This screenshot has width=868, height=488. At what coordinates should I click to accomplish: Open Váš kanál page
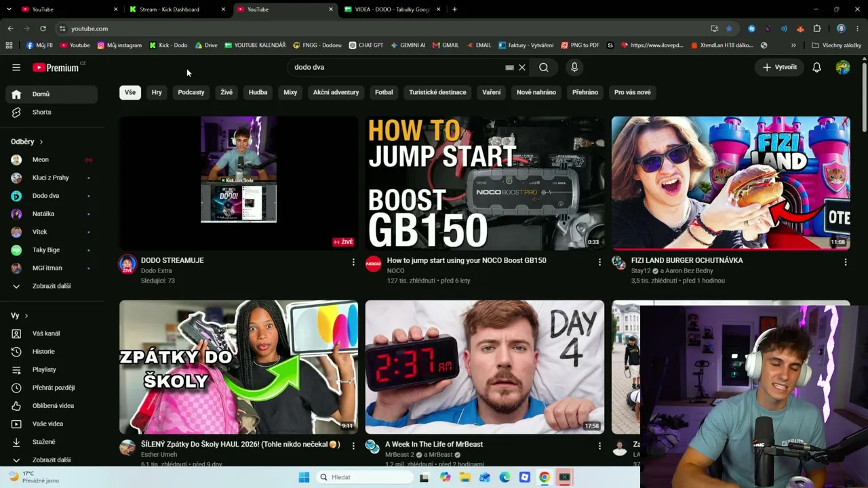point(52,333)
